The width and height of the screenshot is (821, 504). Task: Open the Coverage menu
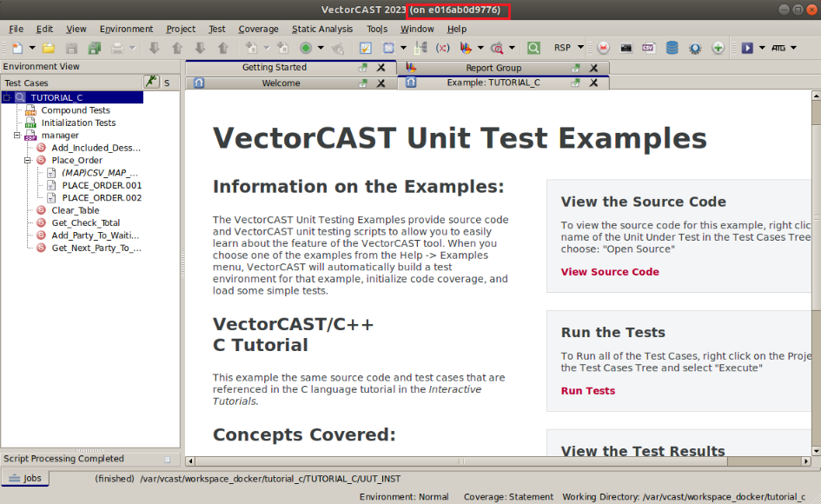(258, 29)
